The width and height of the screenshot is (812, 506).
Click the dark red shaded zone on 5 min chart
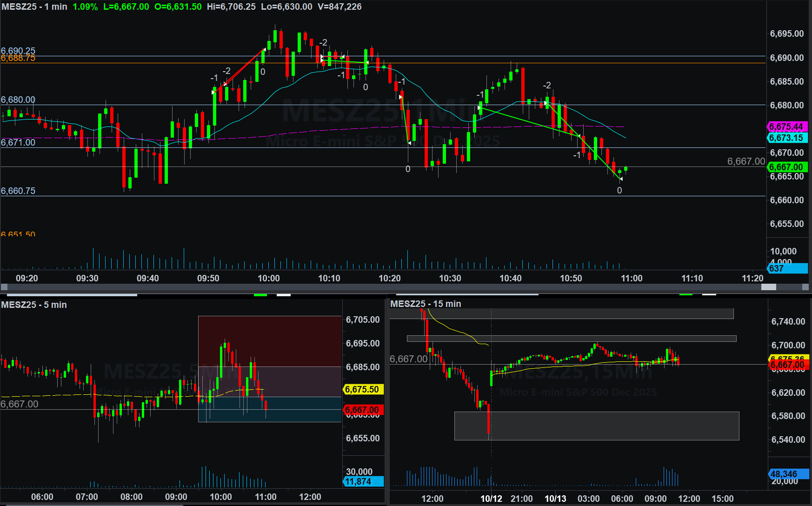pyautogui.click(x=270, y=341)
